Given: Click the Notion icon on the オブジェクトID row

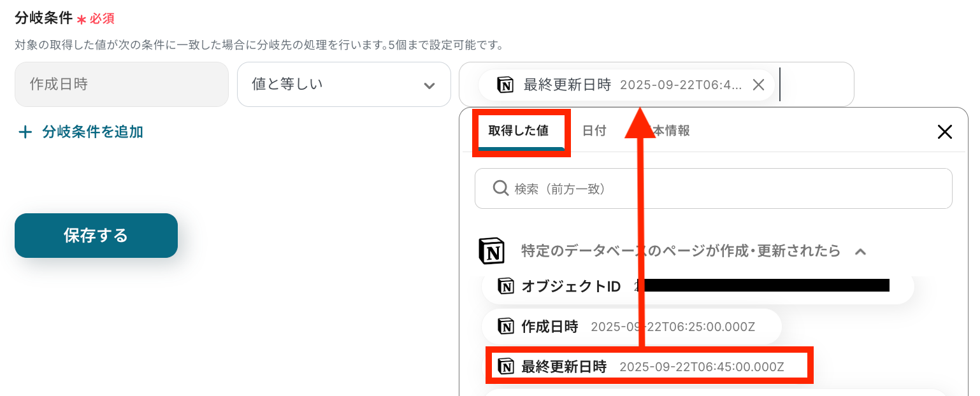Looking at the screenshot, I should click(506, 286).
